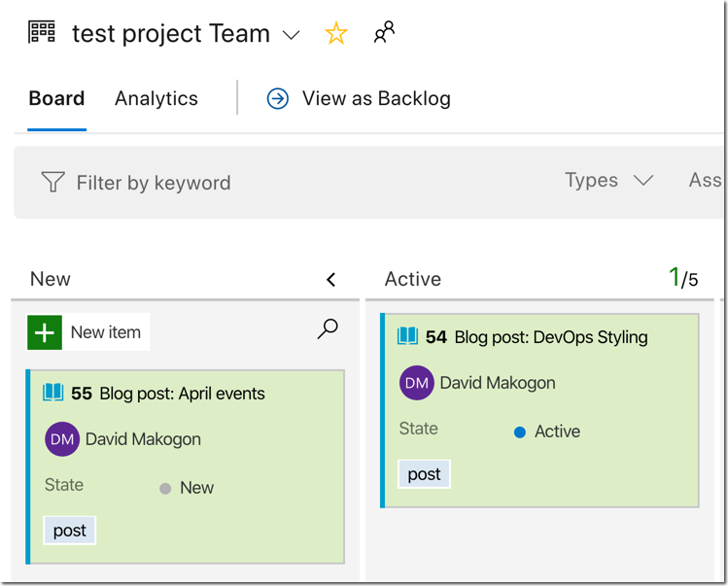Click the blue state dot on card 54
The height and width of the screenshot is (586, 728).
520,432
